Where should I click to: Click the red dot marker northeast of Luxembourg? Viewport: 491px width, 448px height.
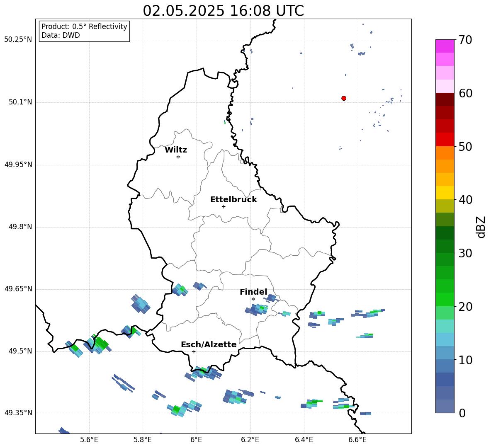pyautogui.click(x=344, y=98)
